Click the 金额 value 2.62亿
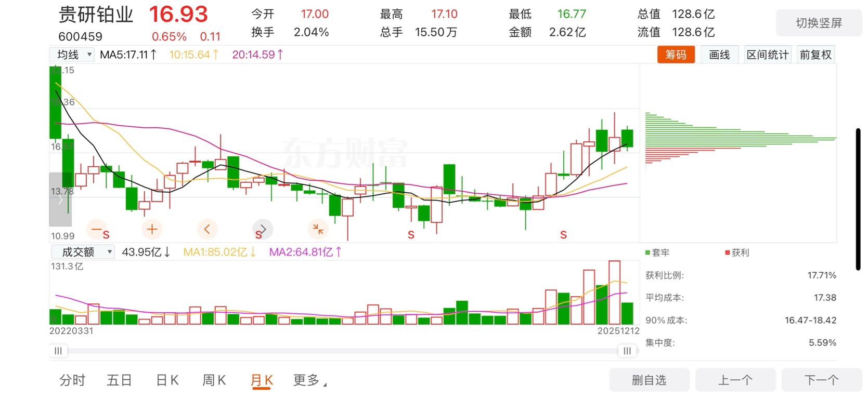Image resolution: width=868 pixels, height=399 pixels. tap(567, 32)
